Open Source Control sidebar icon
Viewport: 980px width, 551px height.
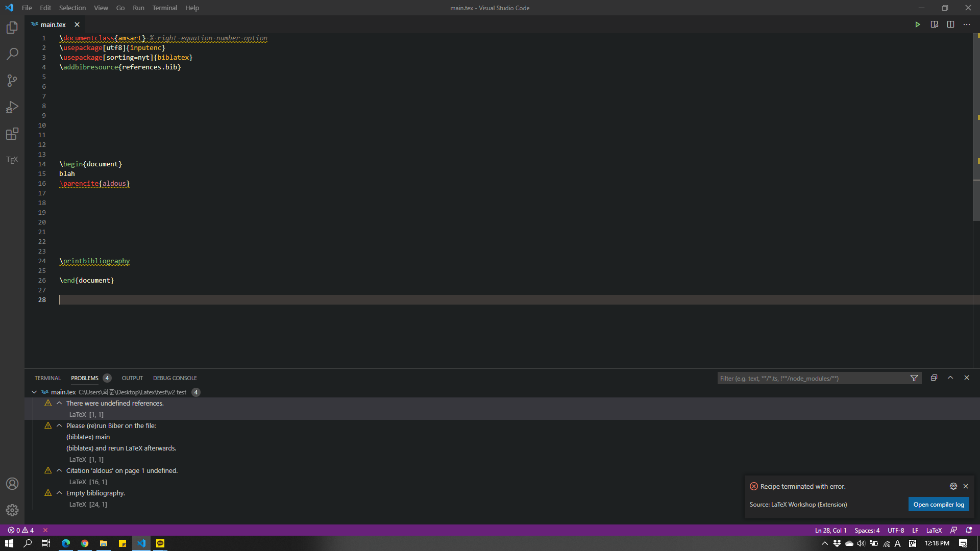12,81
